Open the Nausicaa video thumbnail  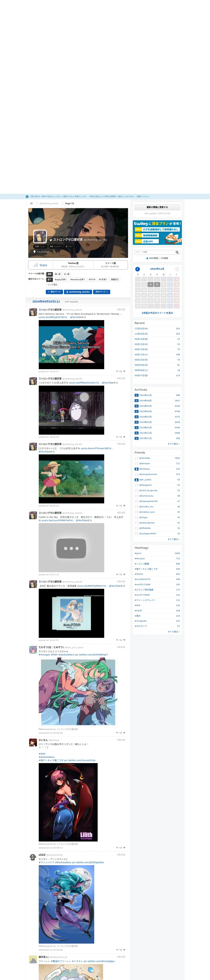tap(71, 613)
